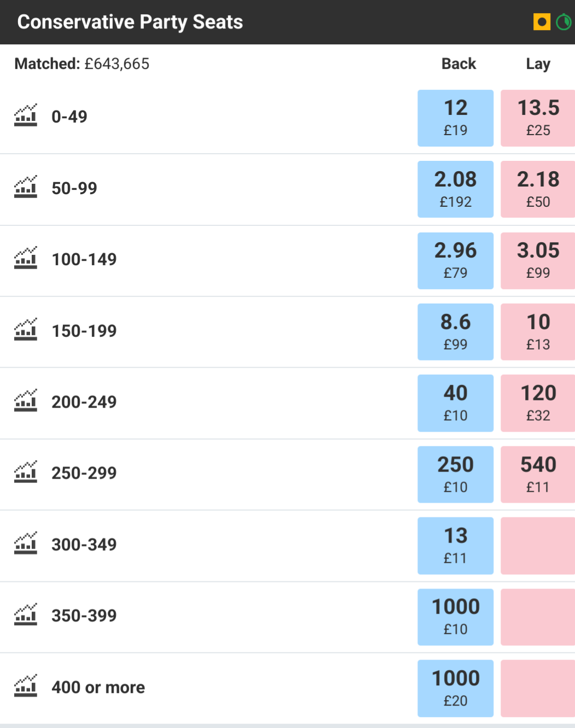Back 400 or more at 1000
The image size is (575, 728).
pos(455,689)
